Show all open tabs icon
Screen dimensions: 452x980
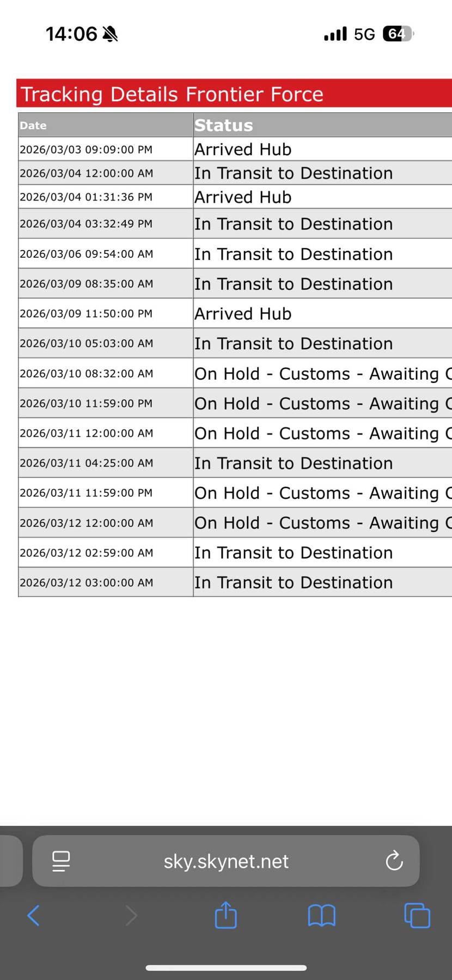[x=417, y=915]
